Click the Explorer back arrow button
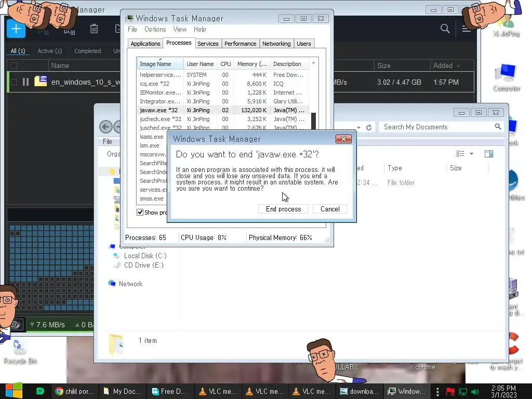This screenshot has width=532, height=399. pos(106,127)
